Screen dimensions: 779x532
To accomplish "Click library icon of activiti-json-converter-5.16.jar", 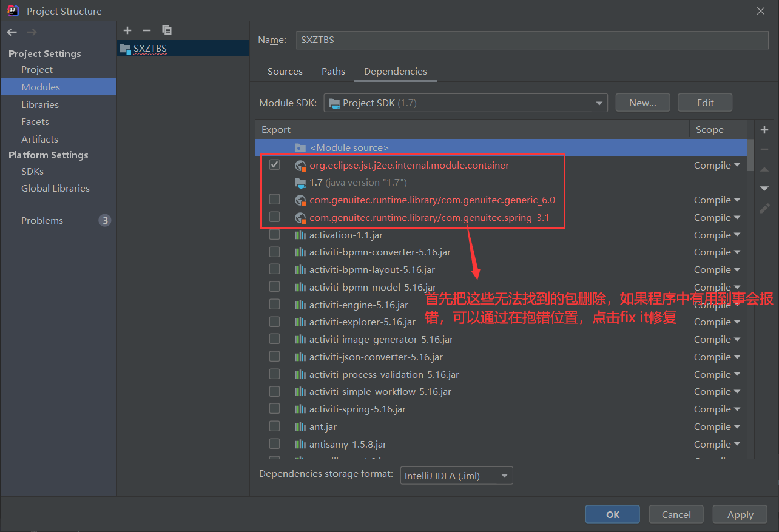I will (300, 357).
